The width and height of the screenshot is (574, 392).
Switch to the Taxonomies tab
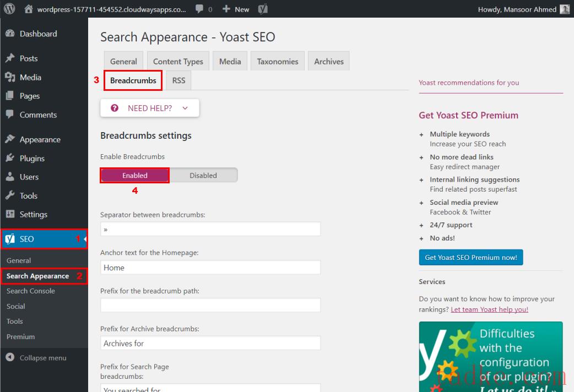[278, 62]
